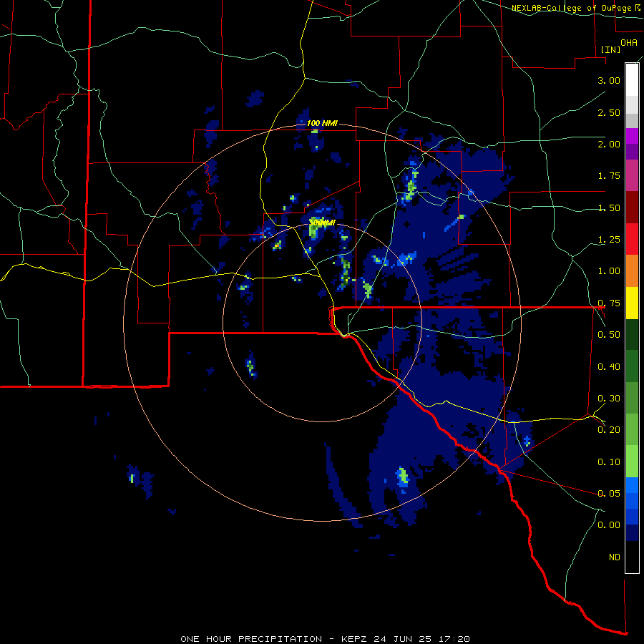Click the 3.00 legend value
Image resolution: width=644 pixels, height=644 pixels.
tap(609, 80)
